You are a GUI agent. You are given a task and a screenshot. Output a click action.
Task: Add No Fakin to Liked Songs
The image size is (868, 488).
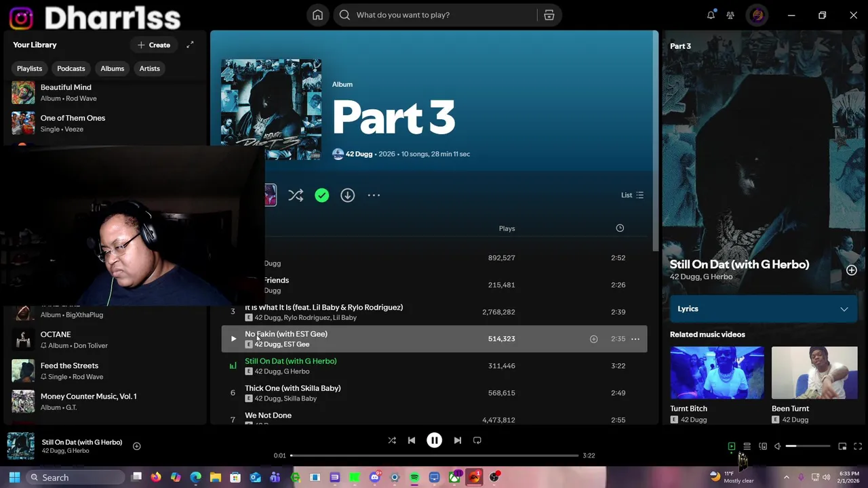tap(593, 339)
